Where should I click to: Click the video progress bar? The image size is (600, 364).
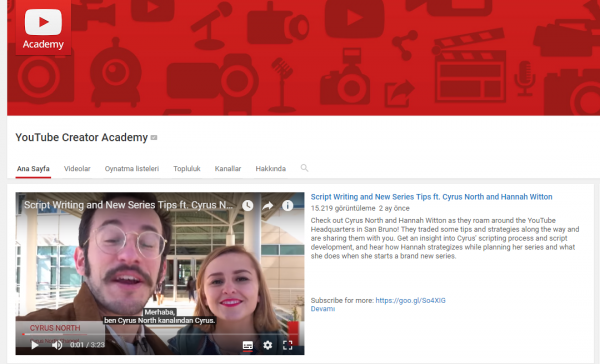(x=160, y=334)
